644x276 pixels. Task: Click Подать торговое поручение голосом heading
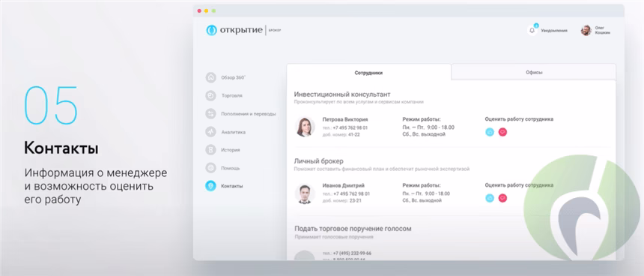[x=353, y=229]
